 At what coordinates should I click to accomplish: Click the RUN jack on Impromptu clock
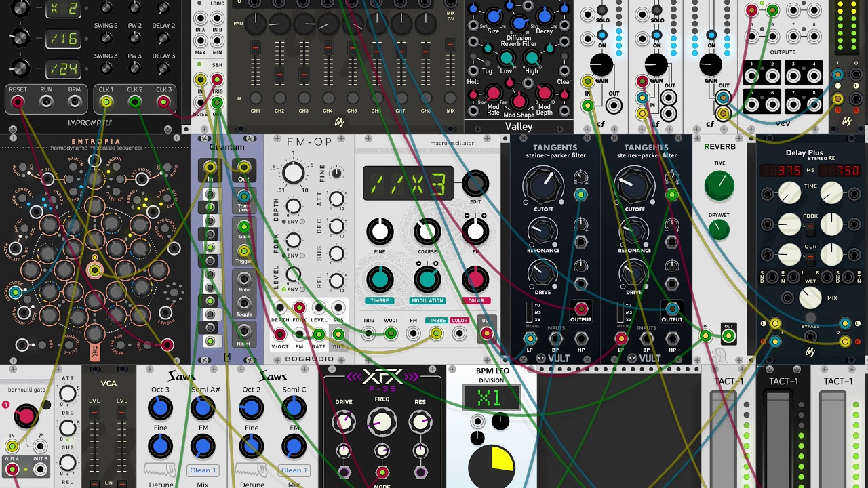click(x=46, y=102)
